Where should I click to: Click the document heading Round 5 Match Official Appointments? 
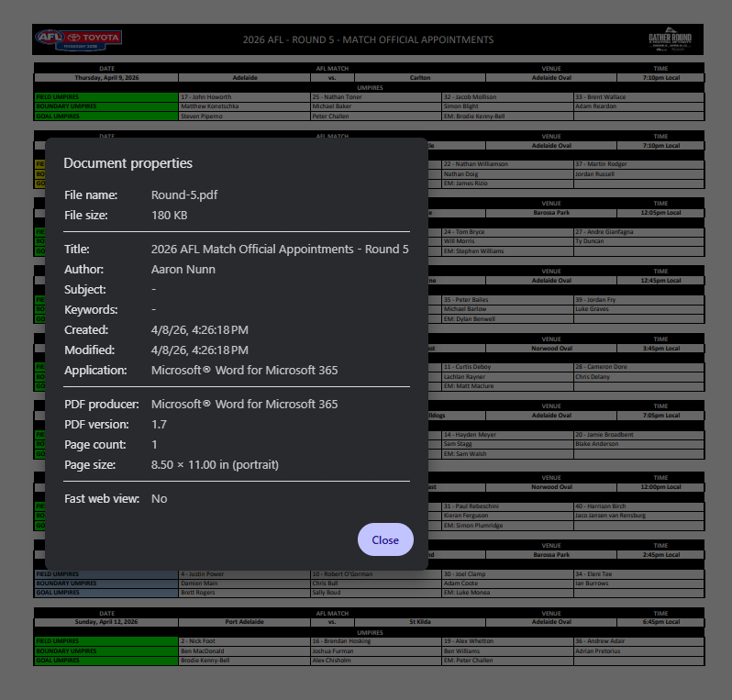(x=368, y=39)
